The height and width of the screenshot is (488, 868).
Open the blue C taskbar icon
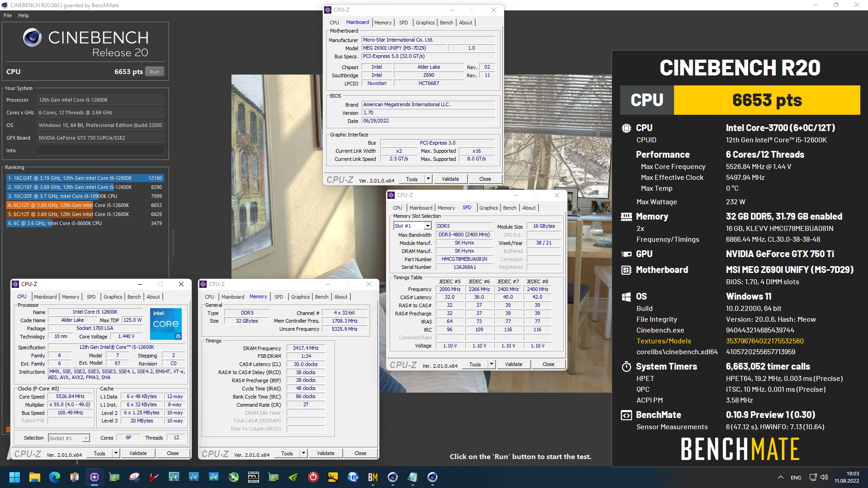(353, 477)
